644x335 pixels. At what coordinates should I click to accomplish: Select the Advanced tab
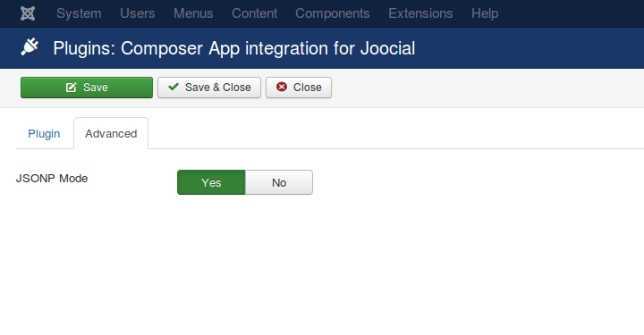[x=111, y=134]
